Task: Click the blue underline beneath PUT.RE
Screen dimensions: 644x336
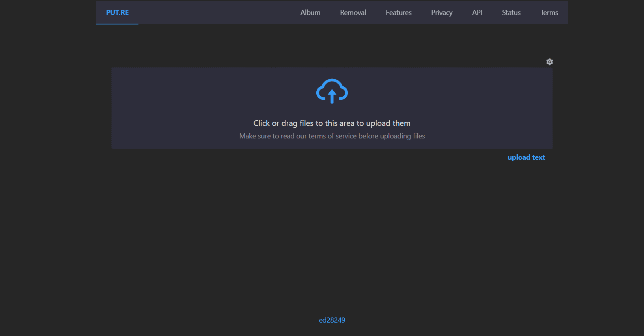Action: [x=117, y=24]
